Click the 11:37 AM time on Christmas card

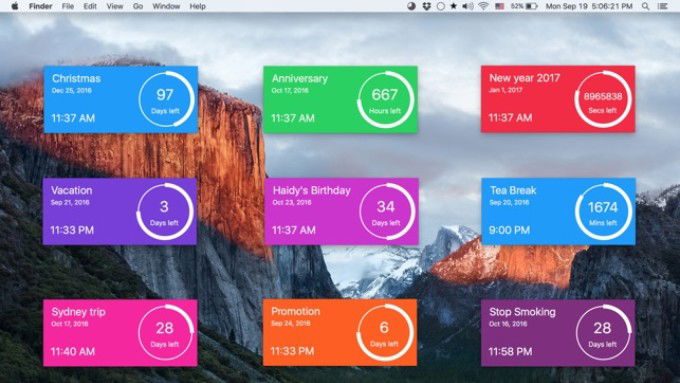click(x=73, y=118)
